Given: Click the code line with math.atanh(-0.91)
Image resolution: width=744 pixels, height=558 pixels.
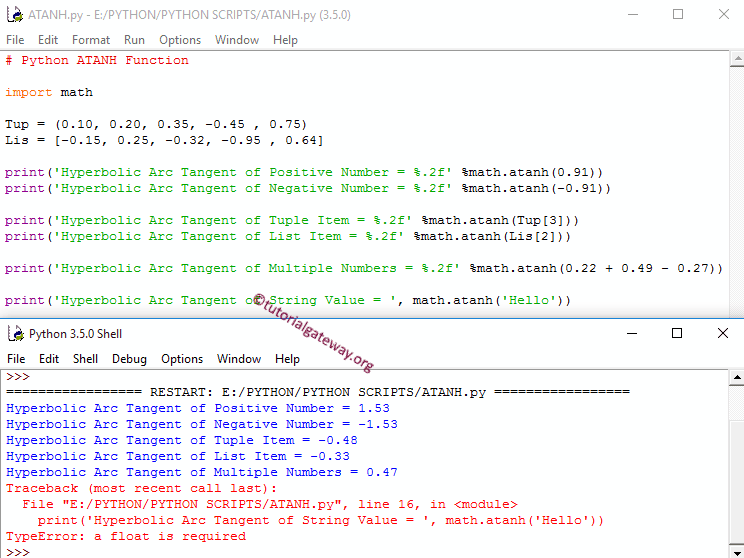Looking at the screenshot, I should click(308, 188).
